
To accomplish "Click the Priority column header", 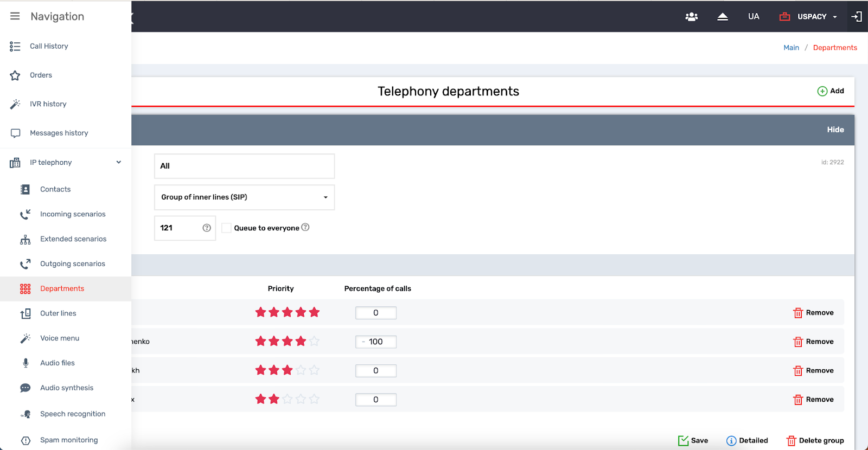I will click(x=280, y=288).
